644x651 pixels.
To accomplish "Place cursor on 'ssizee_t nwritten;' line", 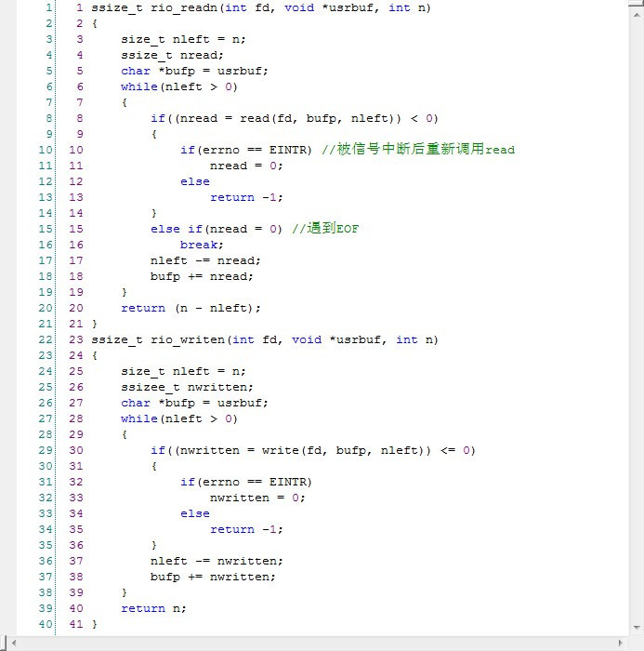I will (187, 387).
